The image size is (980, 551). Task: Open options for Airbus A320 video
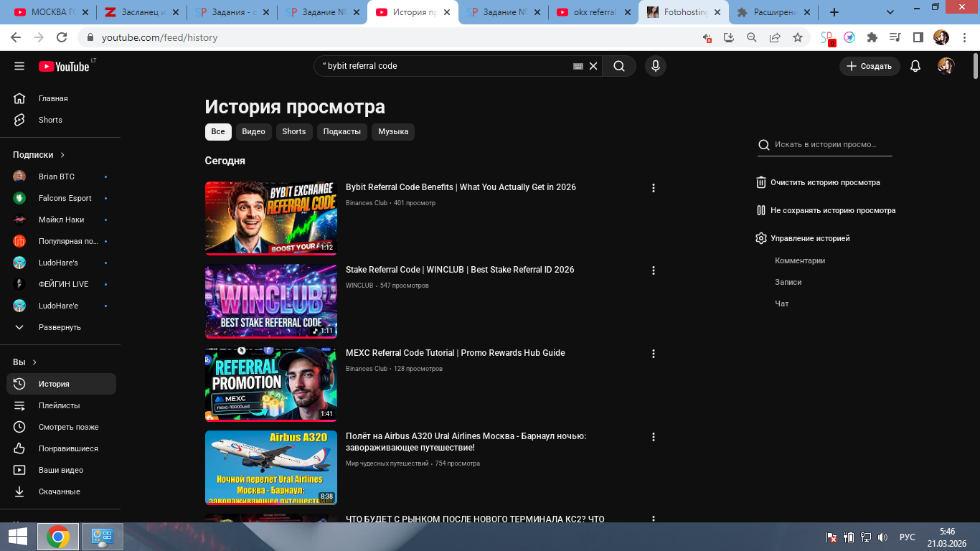point(653,437)
